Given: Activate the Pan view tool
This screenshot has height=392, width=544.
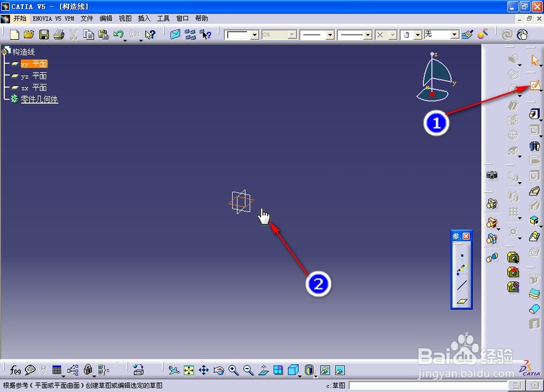Looking at the screenshot, I should [x=203, y=370].
